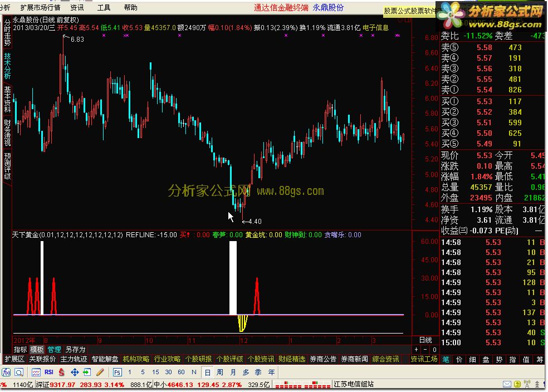Click the + zoom-in button under 日线

[416, 349]
